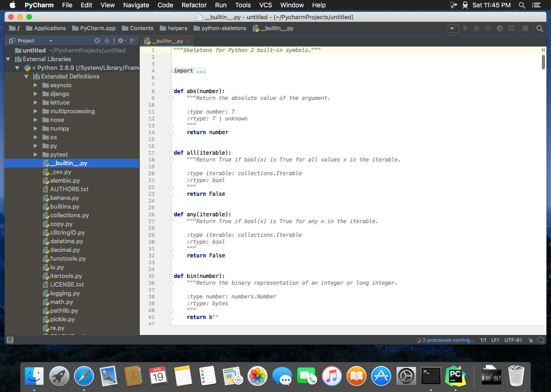
Task: Open the VCS menu
Action: point(266,5)
